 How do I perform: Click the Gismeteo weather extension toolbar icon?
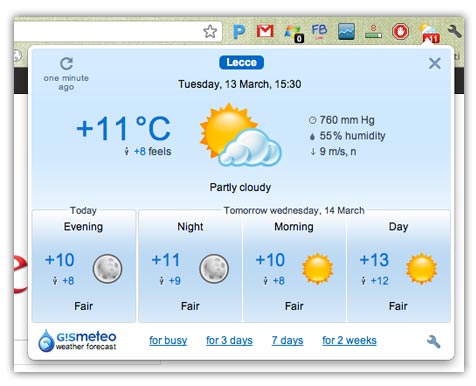click(429, 33)
